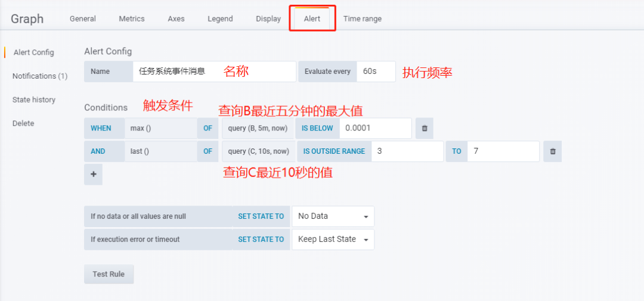The height and width of the screenshot is (301, 644).
Task: Change the last() reducer function
Action: click(x=161, y=151)
